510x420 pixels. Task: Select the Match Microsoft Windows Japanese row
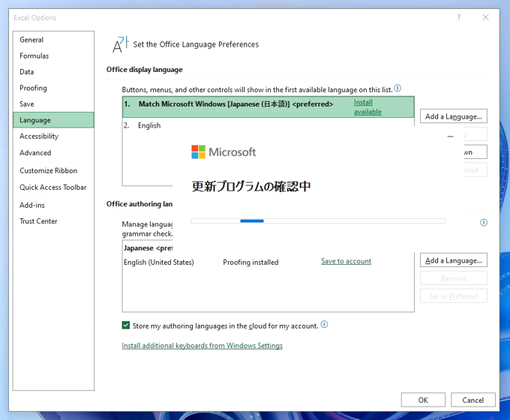click(268, 106)
